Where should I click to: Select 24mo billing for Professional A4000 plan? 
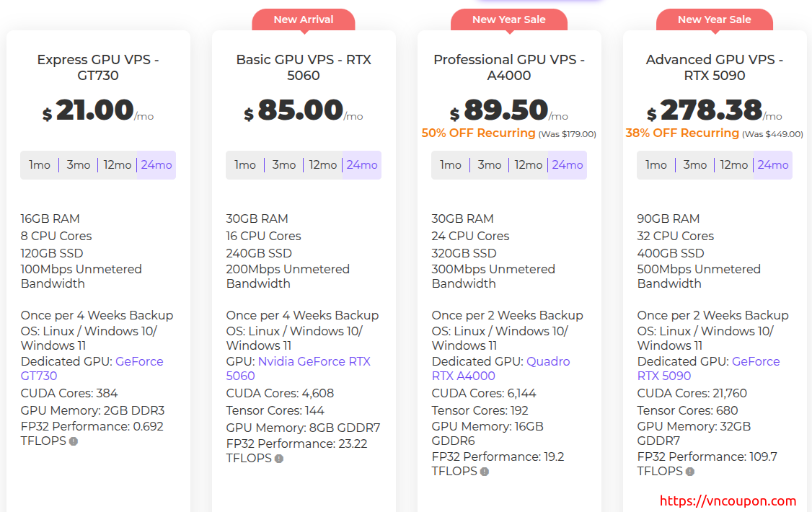567,165
